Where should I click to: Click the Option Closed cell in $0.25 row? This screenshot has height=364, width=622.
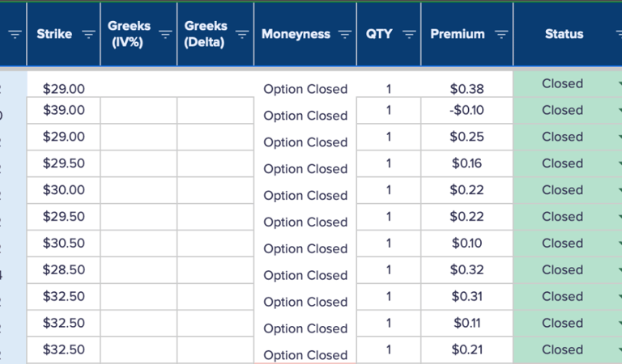click(305, 142)
